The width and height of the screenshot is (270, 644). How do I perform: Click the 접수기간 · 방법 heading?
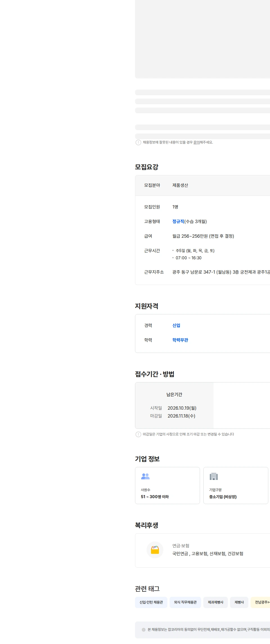click(x=155, y=374)
